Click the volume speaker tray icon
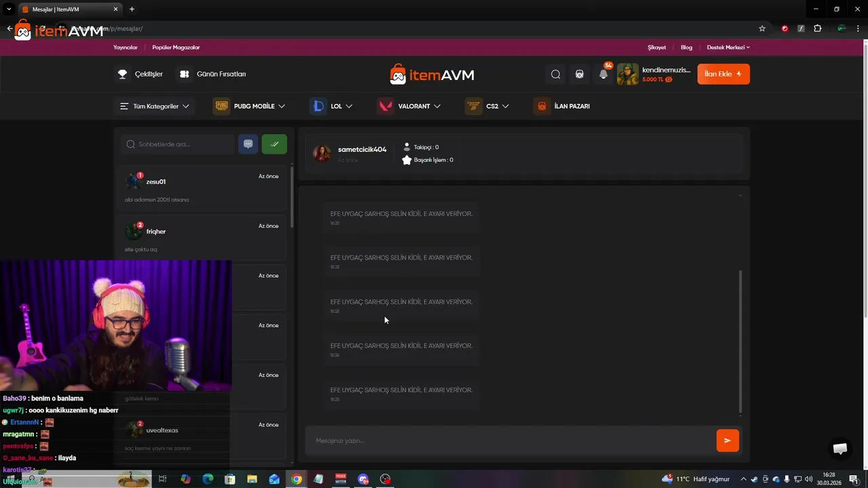Viewport: 868px width, 488px height. 808,479
